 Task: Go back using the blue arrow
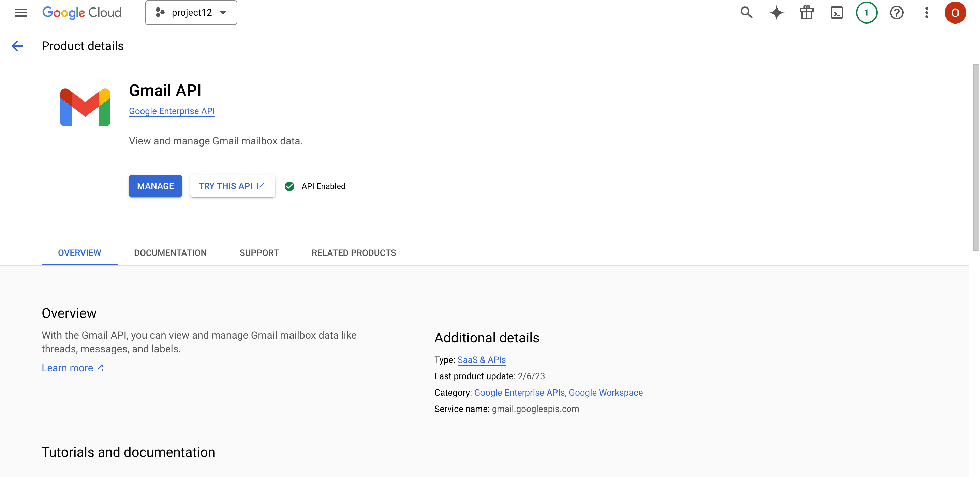pyautogui.click(x=17, y=46)
